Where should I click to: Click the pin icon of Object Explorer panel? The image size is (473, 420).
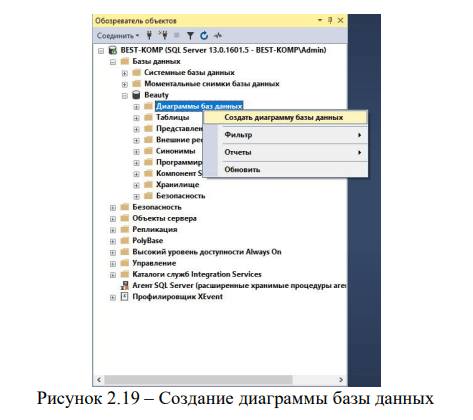coord(330,20)
